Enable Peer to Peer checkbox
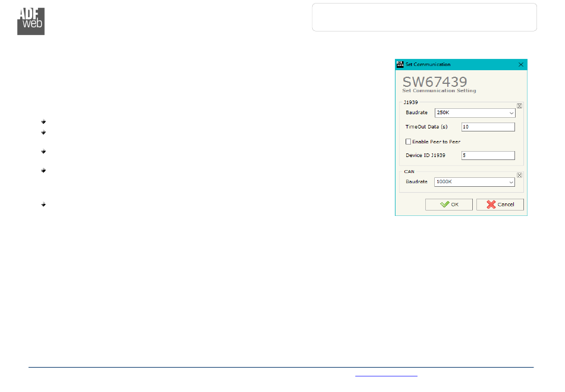 point(408,142)
